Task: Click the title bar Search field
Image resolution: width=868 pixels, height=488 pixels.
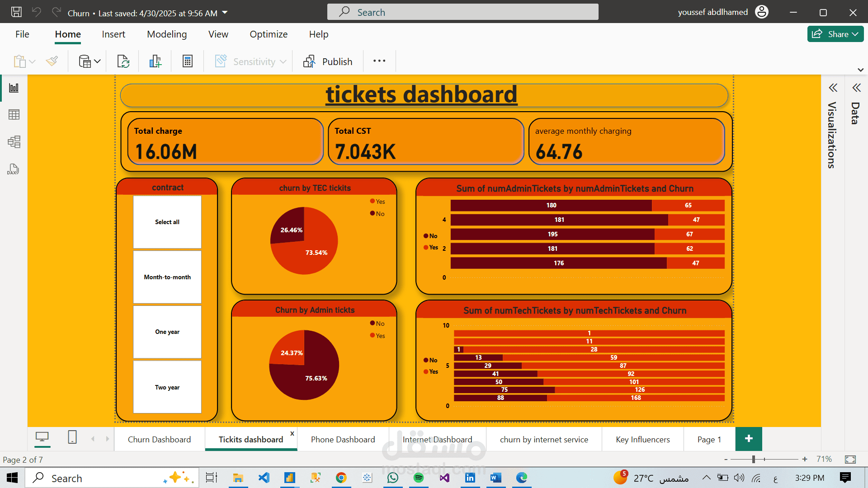Action: (x=462, y=12)
